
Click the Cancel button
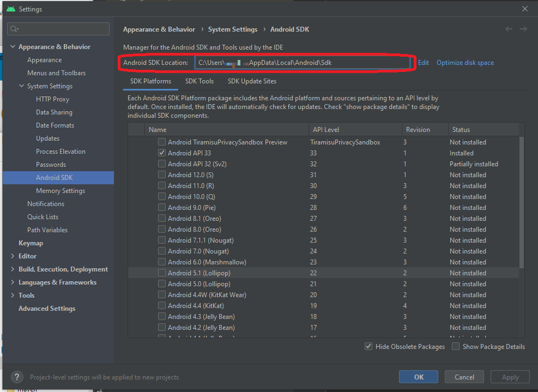(464, 377)
